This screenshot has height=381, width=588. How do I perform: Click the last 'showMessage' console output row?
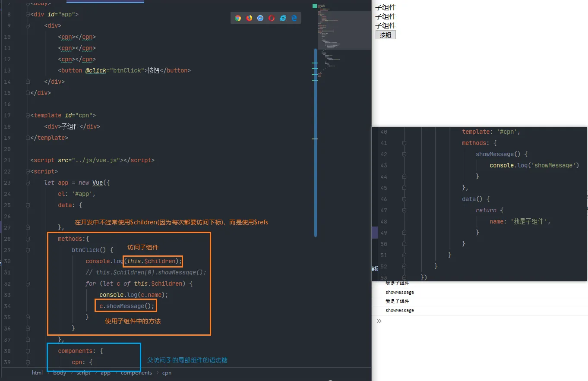[x=480, y=310]
